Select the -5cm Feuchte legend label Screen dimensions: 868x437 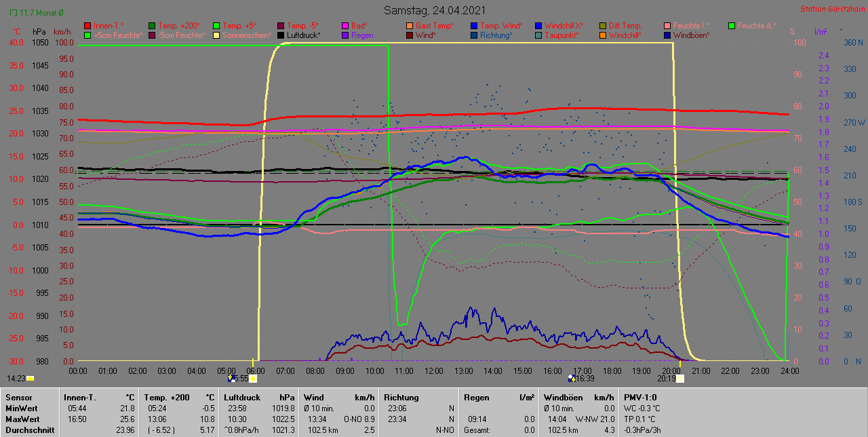tap(181, 35)
